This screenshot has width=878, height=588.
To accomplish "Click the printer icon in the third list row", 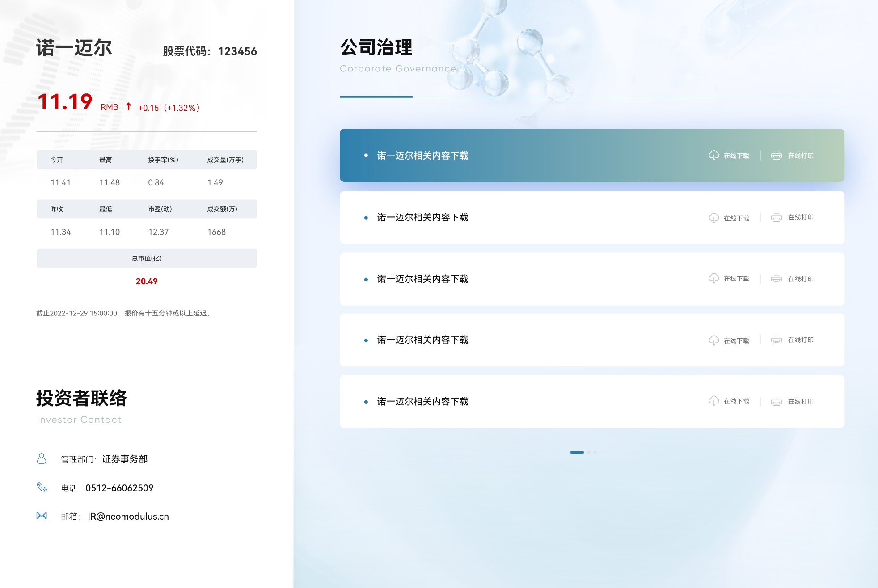I will pos(777,279).
